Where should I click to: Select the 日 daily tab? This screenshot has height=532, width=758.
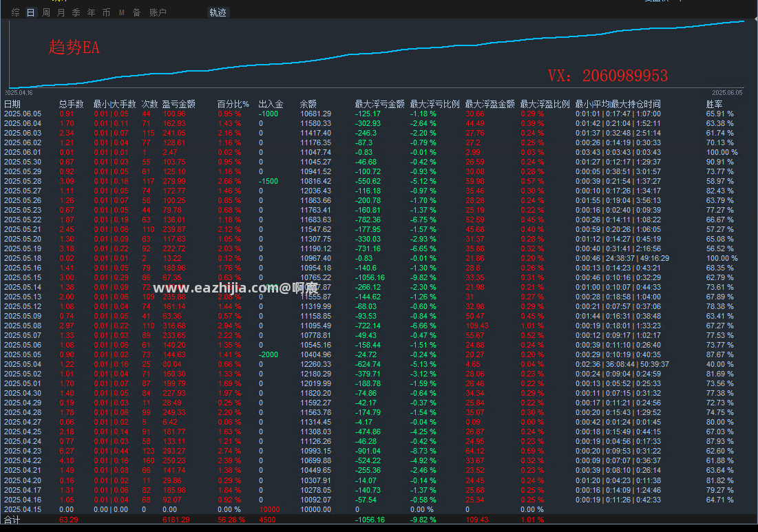pyautogui.click(x=30, y=12)
